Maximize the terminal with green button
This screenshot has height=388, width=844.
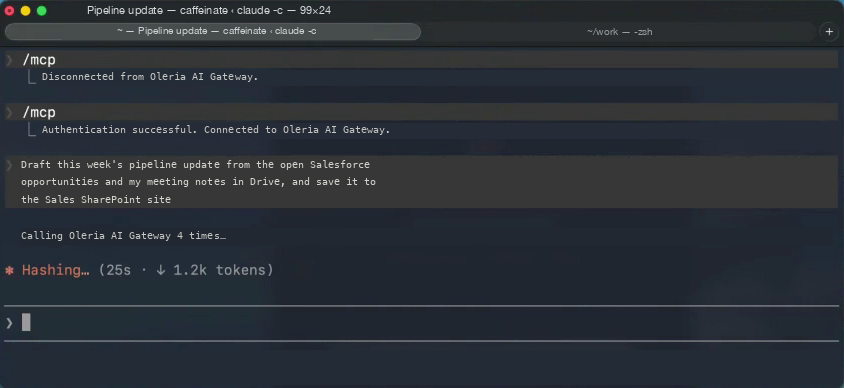tap(41, 10)
